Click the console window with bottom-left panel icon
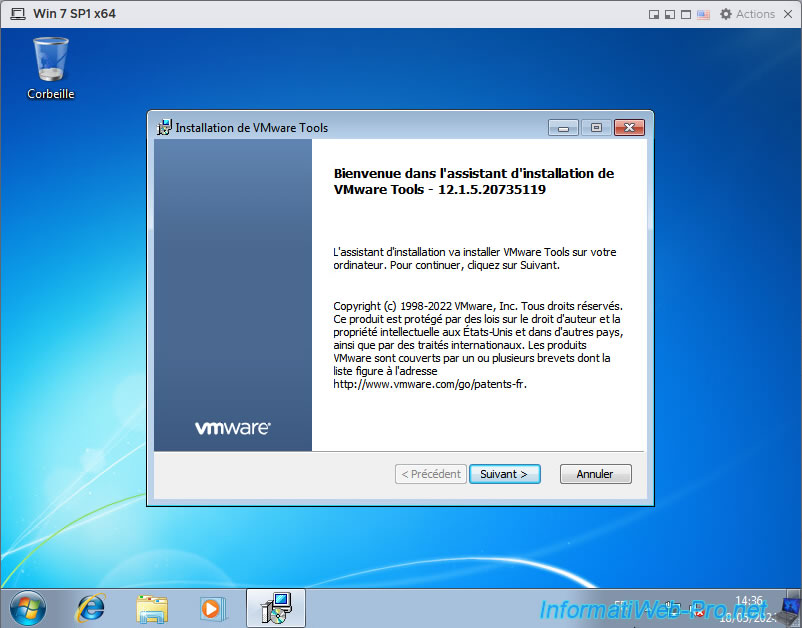 (x=670, y=14)
